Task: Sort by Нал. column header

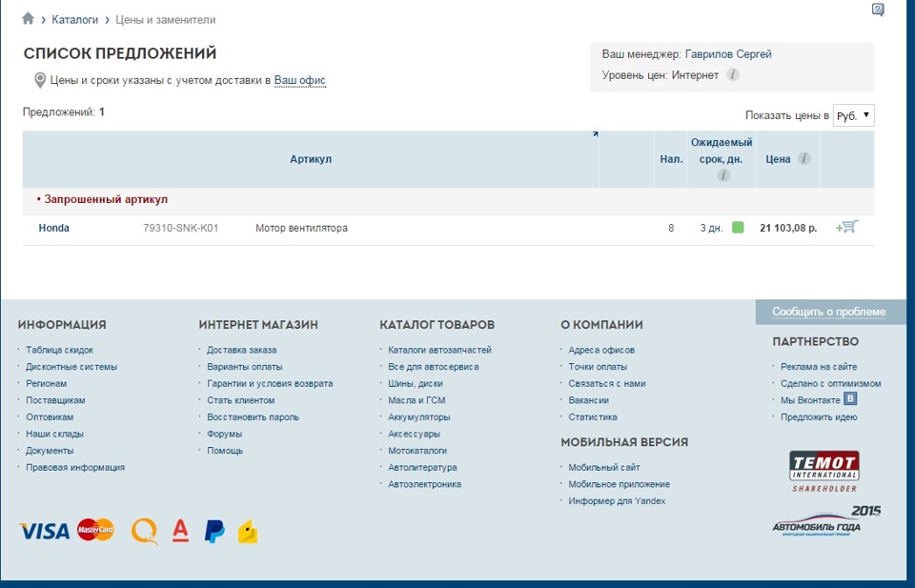Action: point(671,159)
